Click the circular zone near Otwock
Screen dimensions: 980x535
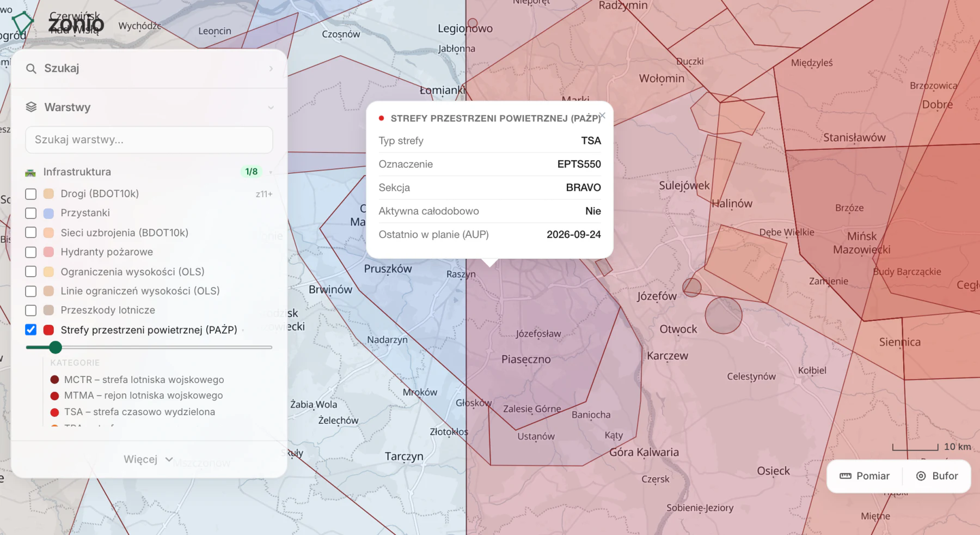coord(724,315)
